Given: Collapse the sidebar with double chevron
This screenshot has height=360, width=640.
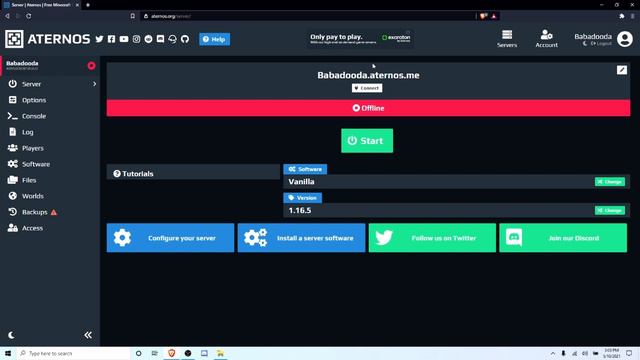Looking at the screenshot, I should (x=88, y=335).
